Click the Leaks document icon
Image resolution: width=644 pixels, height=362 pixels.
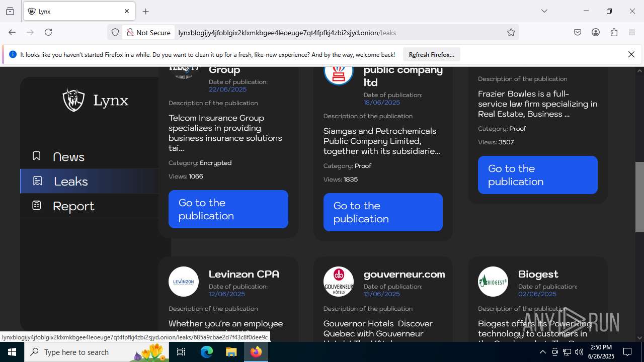[37, 180]
